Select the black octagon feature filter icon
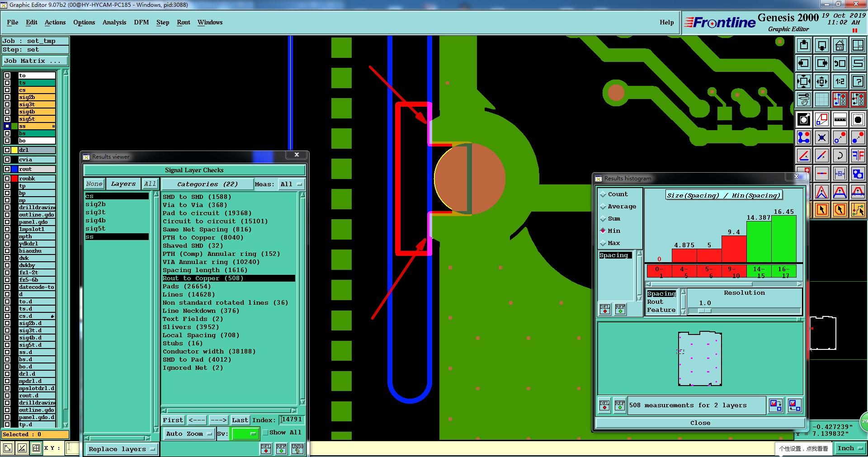868x457 pixels. pyautogui.click(x=858, y=119)
